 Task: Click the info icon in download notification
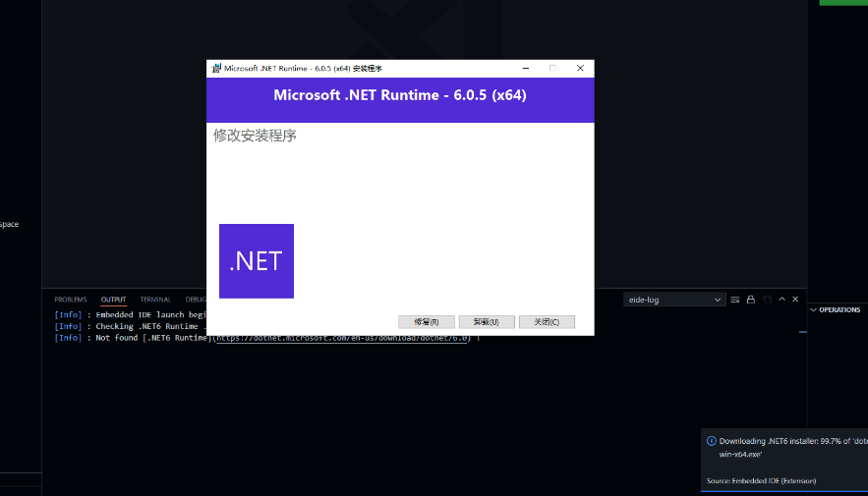point(712,441)
